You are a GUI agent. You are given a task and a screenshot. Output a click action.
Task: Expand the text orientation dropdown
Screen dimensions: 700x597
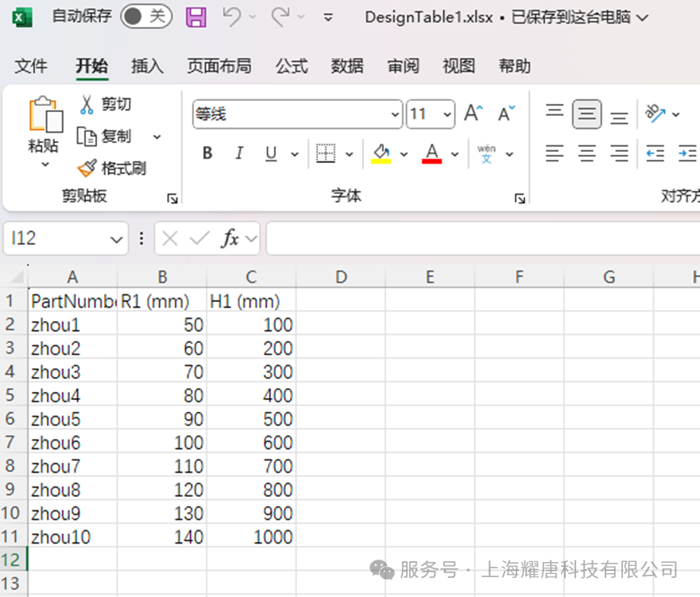pos(676,114)
